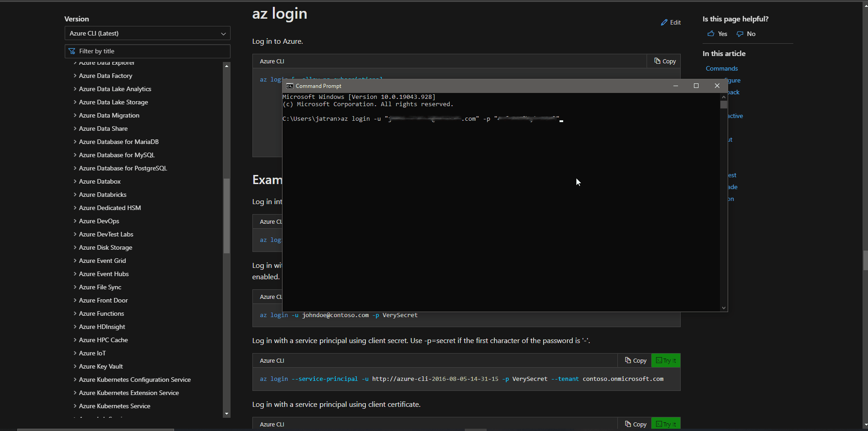This screenshot has height=431, width=868.
Task: Open Azure Databox in the sidebar
Action: pyautogui.click(x=100, y=181)
